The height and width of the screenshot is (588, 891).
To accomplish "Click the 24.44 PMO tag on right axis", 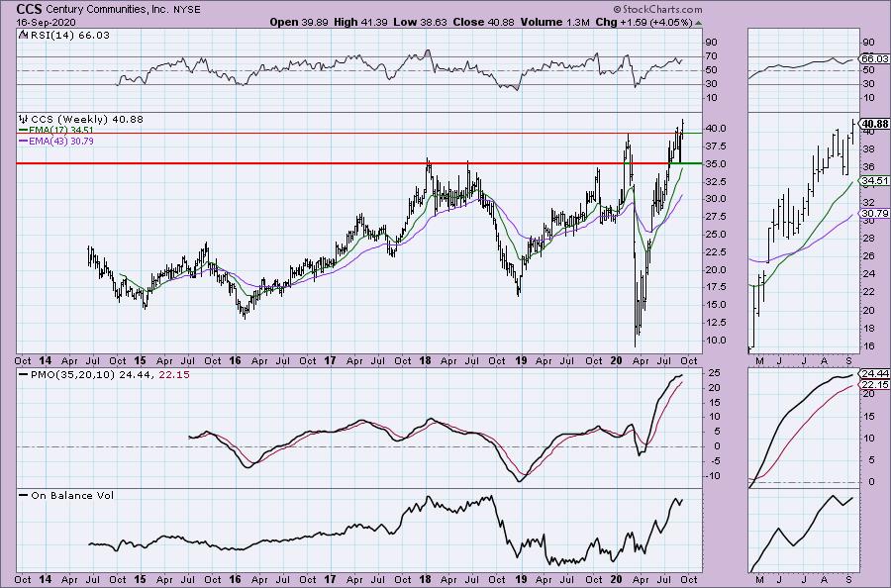I will coord(875,374).
